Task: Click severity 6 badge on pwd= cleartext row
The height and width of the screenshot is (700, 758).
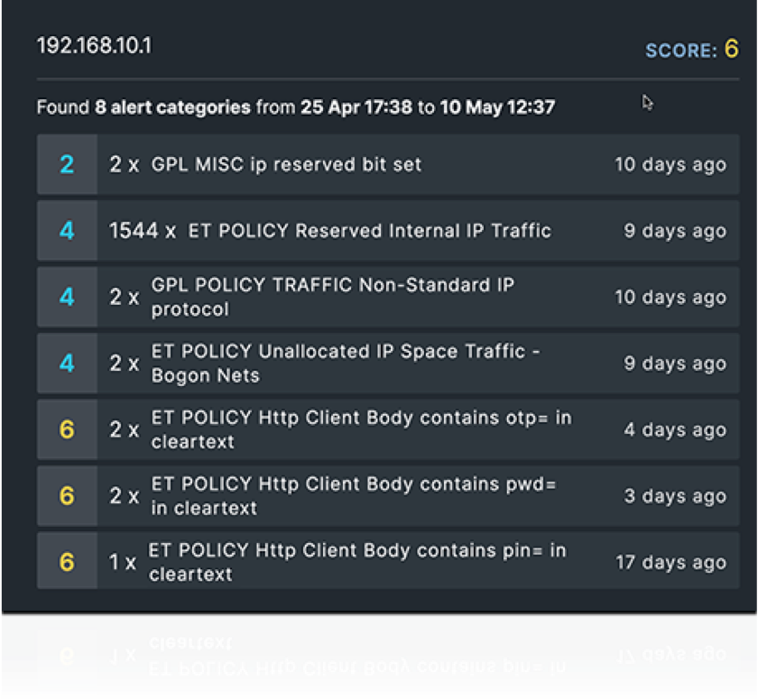Action: 67,496
